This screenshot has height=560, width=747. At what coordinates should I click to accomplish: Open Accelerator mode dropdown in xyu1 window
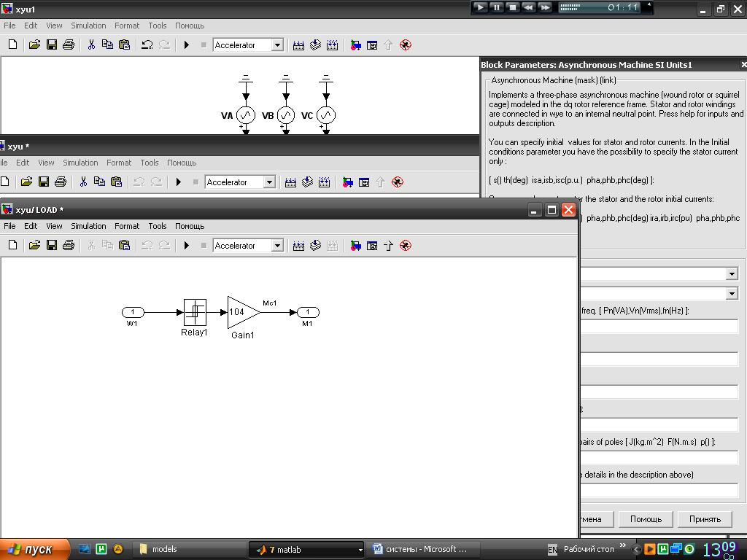(x=277, y=45)
